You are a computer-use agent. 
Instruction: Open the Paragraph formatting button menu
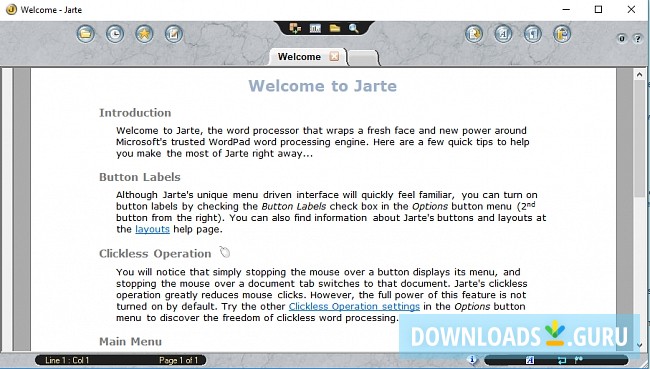tap(533, 34)
